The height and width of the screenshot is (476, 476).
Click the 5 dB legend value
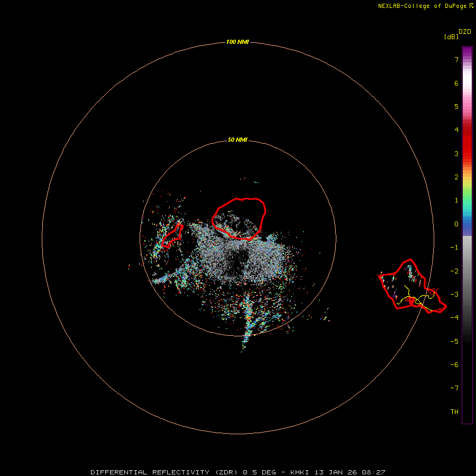click(x=456, y=106)
